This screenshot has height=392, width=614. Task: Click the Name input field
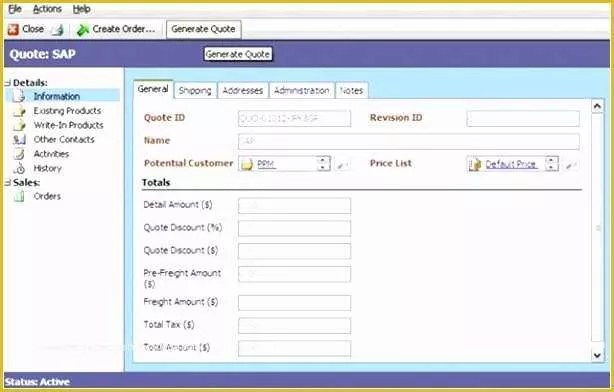[408, 141]
